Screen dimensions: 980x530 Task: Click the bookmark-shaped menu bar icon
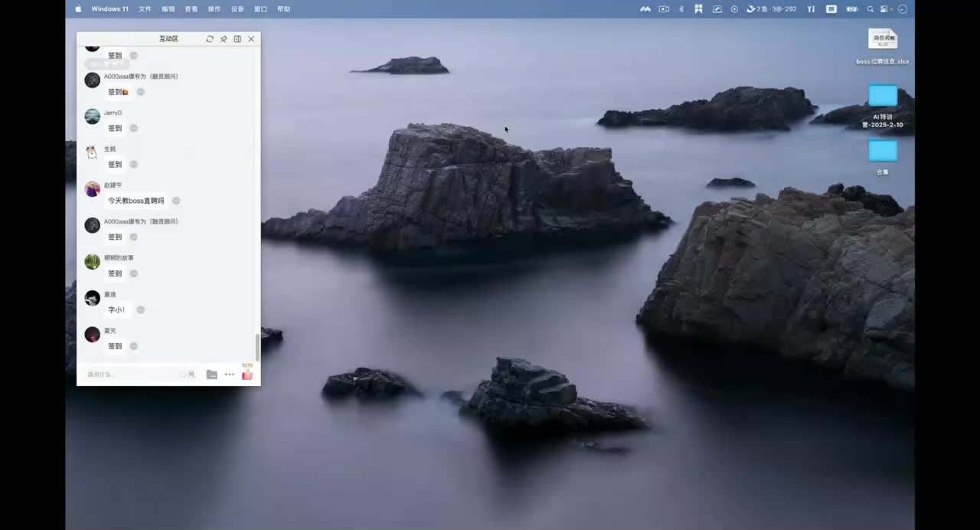(698, 9)
